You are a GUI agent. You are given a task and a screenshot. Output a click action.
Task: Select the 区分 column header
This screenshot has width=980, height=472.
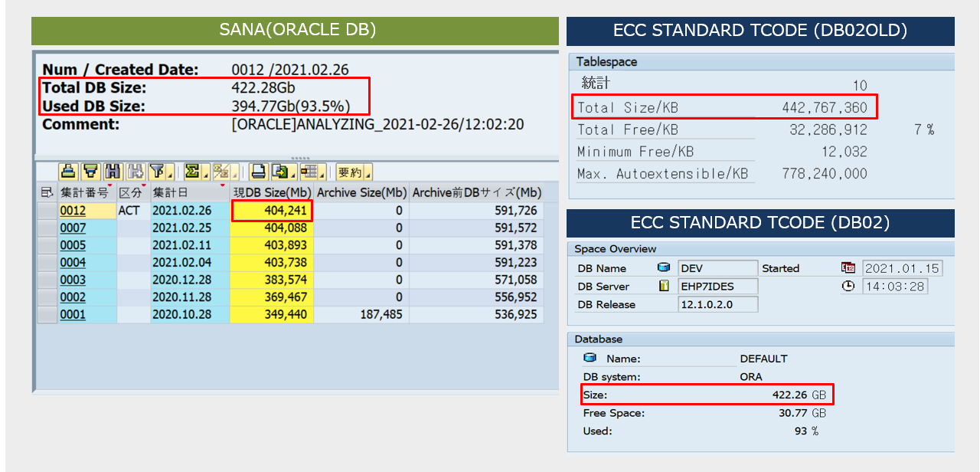133,192
